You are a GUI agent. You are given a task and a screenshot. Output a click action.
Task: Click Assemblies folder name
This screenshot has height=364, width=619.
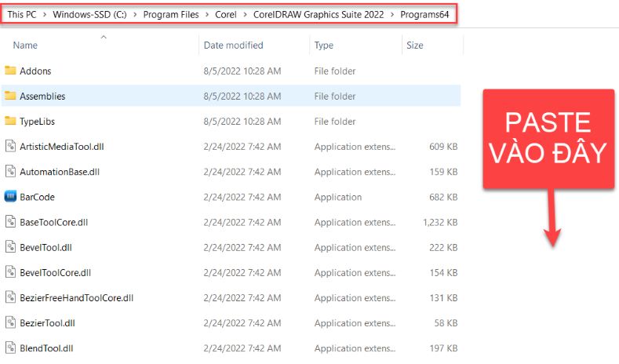pyautogui.click(x=42, y=96)
